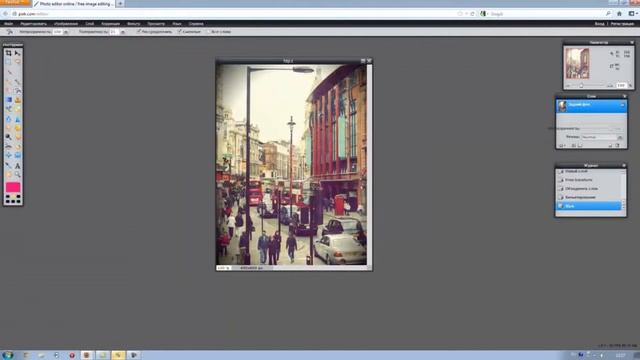
Task: Click the Вход login link
Action: 599,24
